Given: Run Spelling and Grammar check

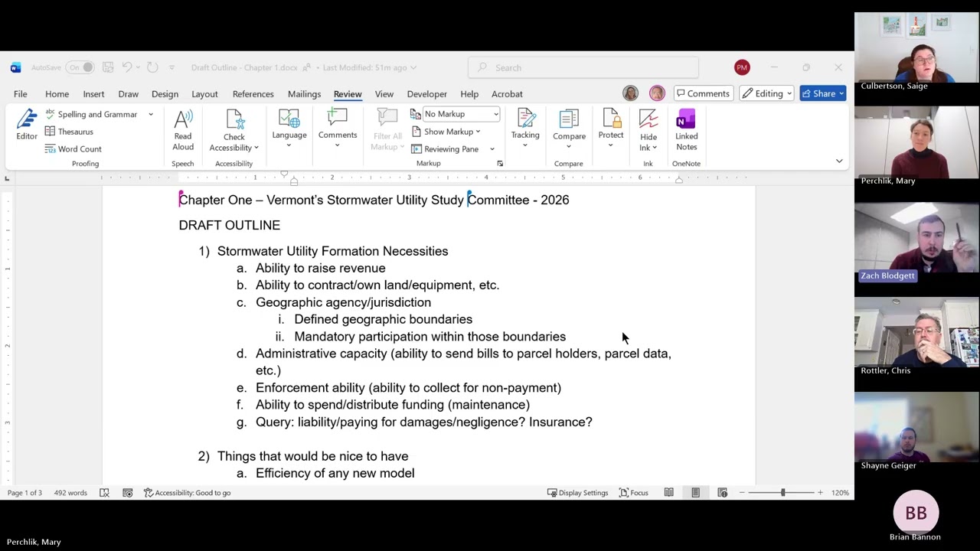Looking at the screenshot, I should pyautogui.click(x=91, y=114).
